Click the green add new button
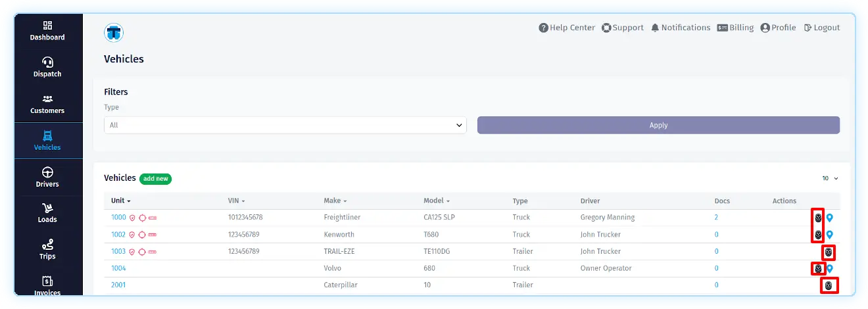This screenshot has width=868, height=309. (x=155, y=179)
